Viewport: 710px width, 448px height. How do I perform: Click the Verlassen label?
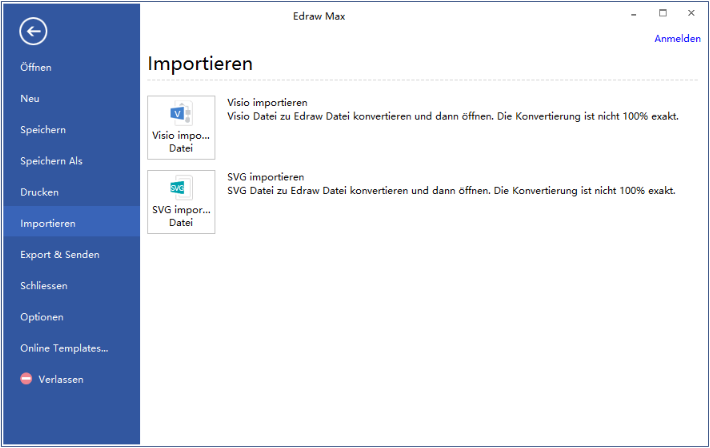click(61, 380)
